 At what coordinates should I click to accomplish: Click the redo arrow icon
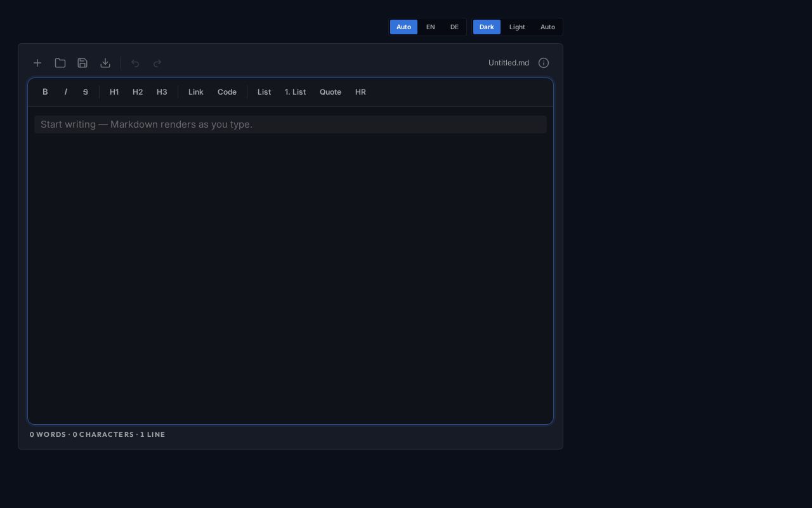(157, 63)
